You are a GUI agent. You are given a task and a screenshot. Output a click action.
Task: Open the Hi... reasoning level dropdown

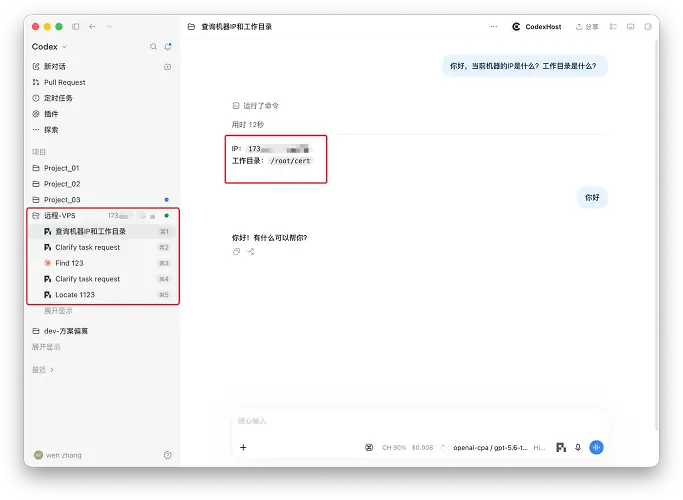click(539, 447)
